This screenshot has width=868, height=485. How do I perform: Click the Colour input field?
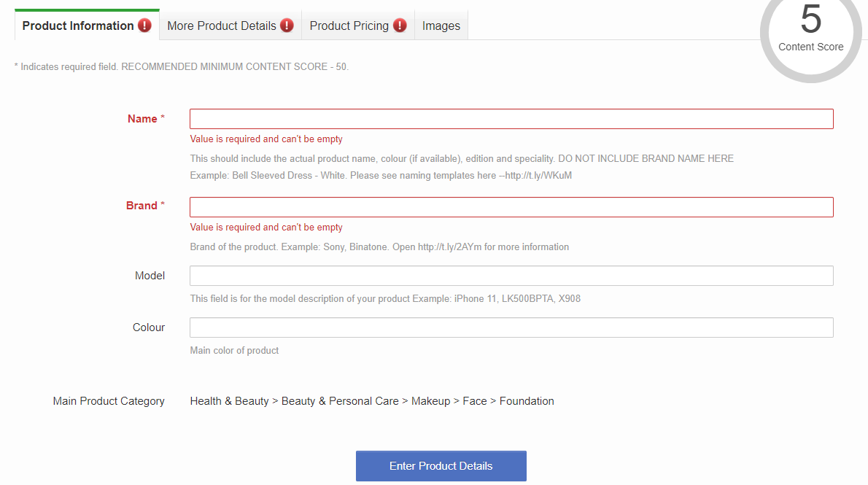(x=511, y=327)
